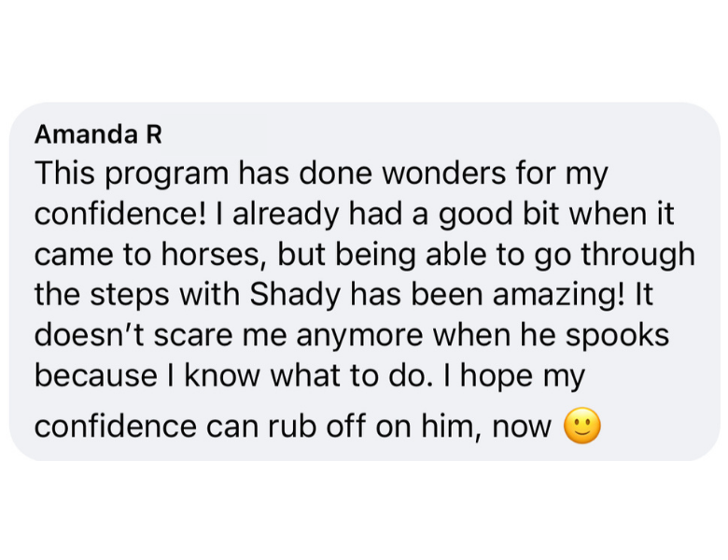Click the word "hope" in the comment

(497, 376)
